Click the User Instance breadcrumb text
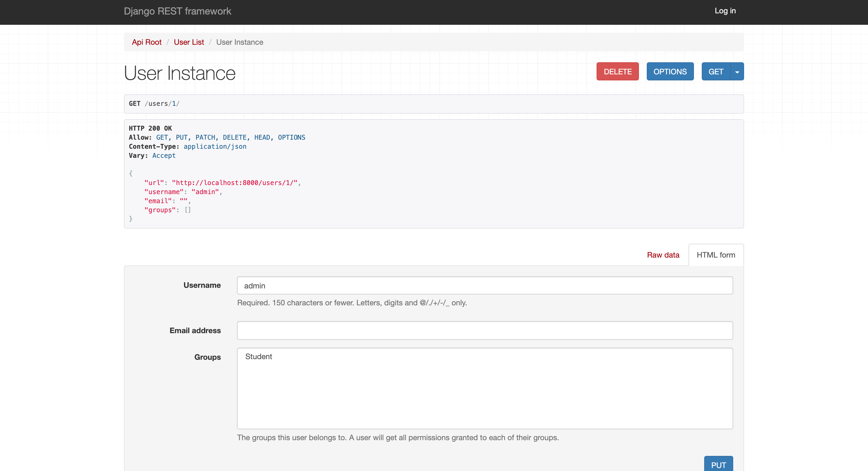Image resolution: width=868 pixels, height=471 pixels. click(240, 42)
